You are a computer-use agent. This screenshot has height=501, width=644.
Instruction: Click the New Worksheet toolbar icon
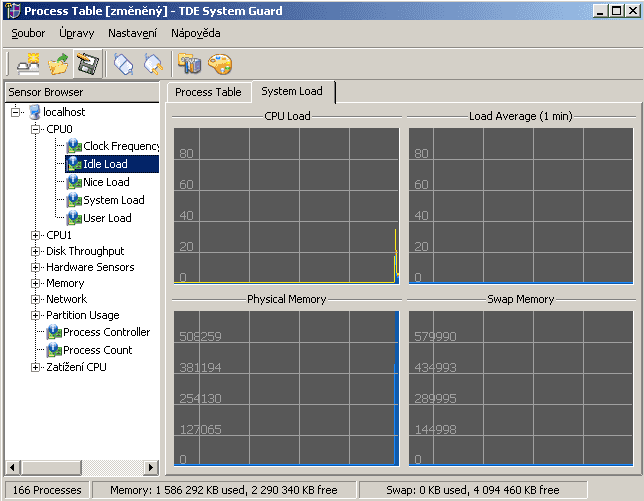pyautogui.click(x=28, y=64)
